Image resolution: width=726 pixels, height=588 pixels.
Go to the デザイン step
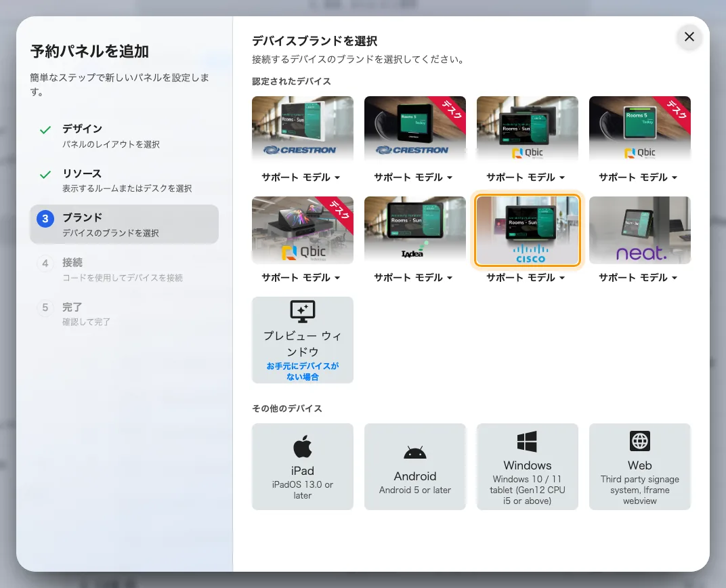(x=124, y=135)
